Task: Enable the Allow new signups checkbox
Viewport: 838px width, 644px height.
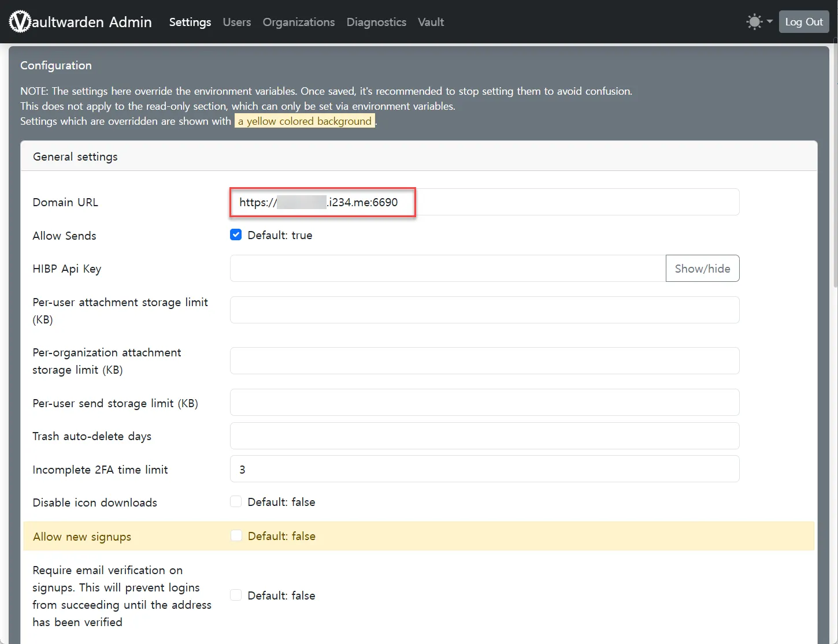Action: pos(236,535)
